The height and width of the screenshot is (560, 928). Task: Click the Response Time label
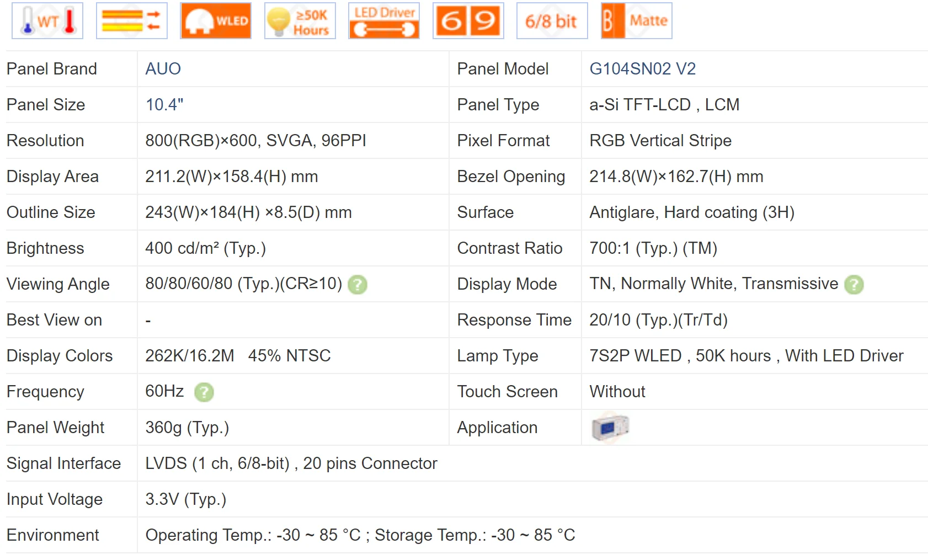coord(514,320)
